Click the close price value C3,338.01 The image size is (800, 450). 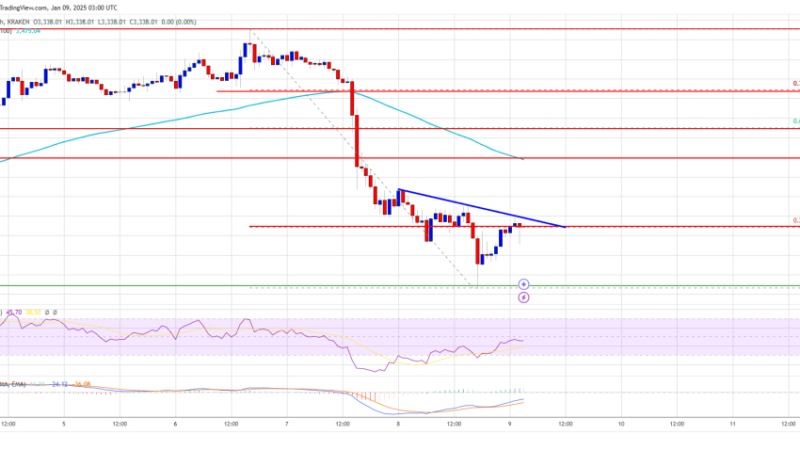(x=143, y=22)
